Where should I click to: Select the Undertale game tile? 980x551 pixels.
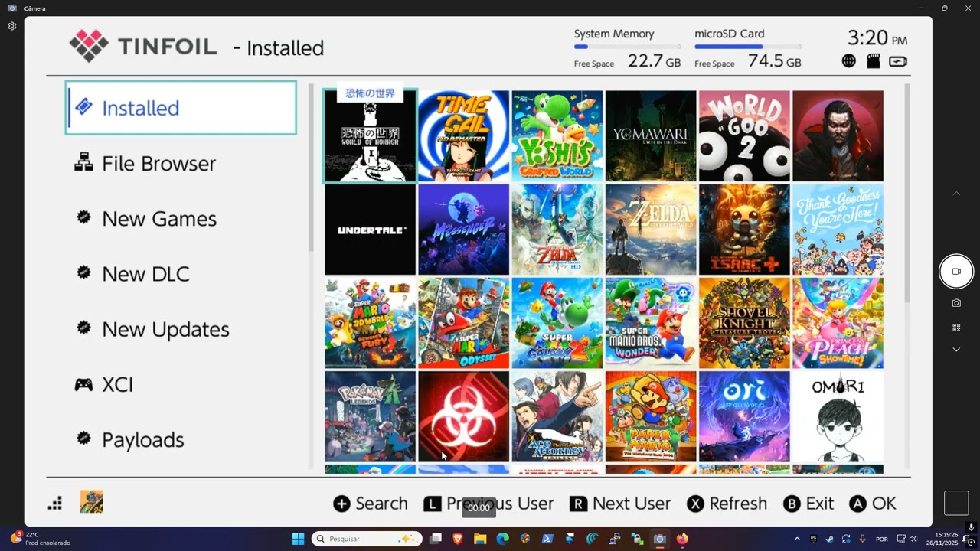(370, 230)
